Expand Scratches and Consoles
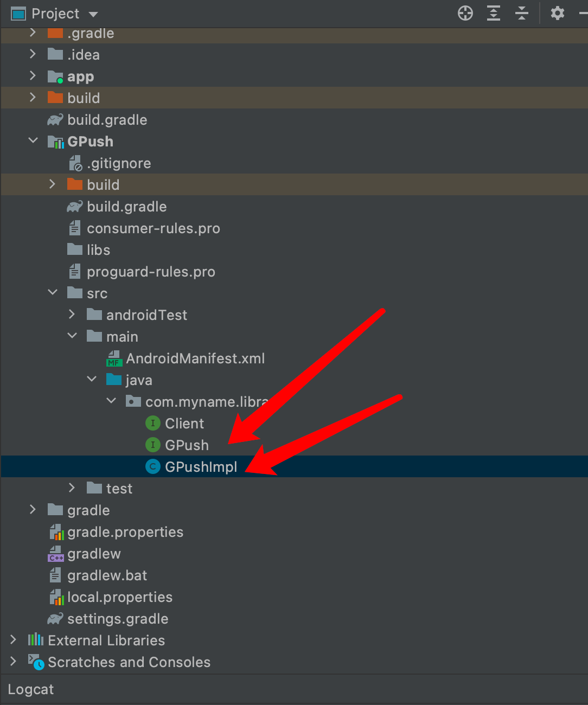 point(13,662)
